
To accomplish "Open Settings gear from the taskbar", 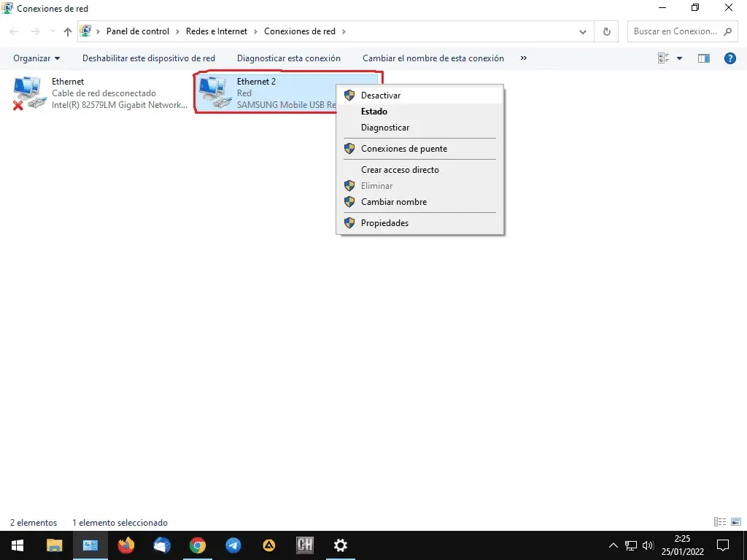I will coord(340,545).
